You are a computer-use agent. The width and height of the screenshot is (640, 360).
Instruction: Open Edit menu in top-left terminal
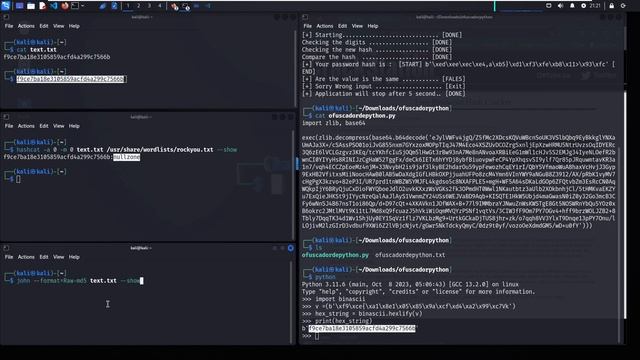pyautogui.click(x=44, y=26)
